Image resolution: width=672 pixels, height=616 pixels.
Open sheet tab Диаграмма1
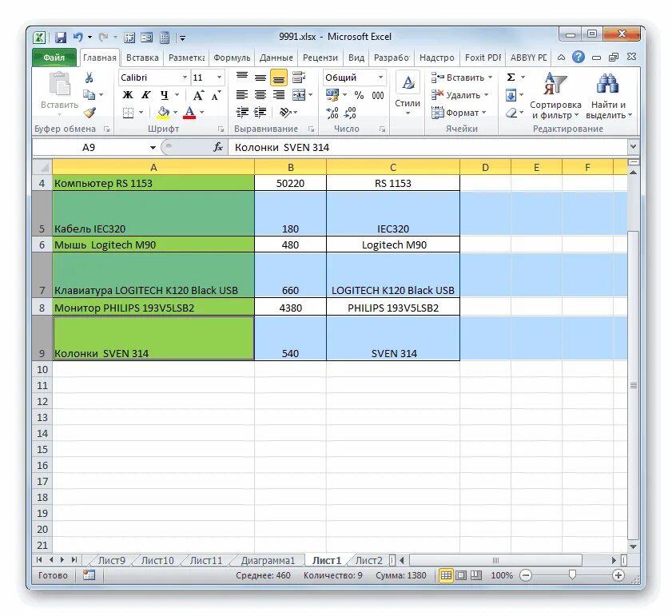click(268, 561)
